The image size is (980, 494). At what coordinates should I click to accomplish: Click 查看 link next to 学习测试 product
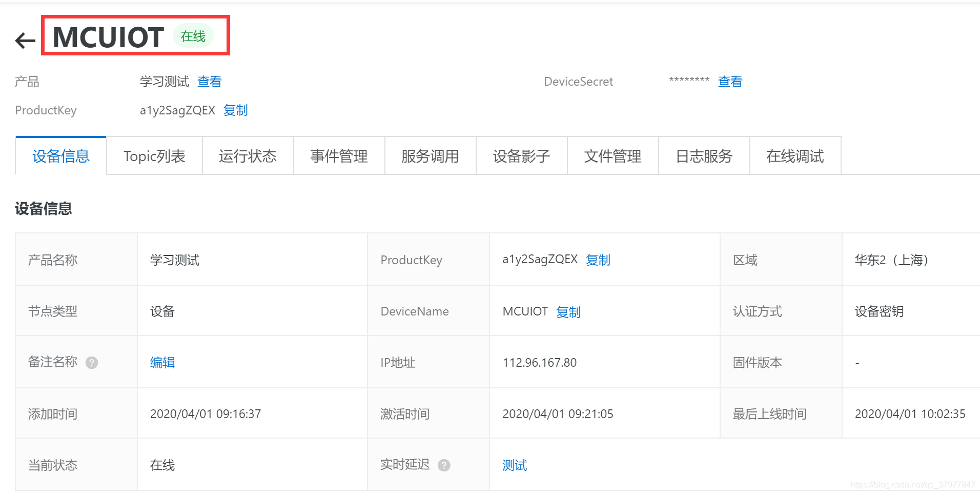click(x=210, y=82)
